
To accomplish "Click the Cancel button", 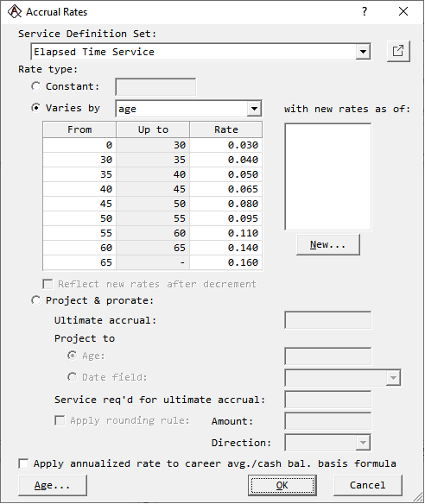I will pyautogui.click(x=368, y=485).
